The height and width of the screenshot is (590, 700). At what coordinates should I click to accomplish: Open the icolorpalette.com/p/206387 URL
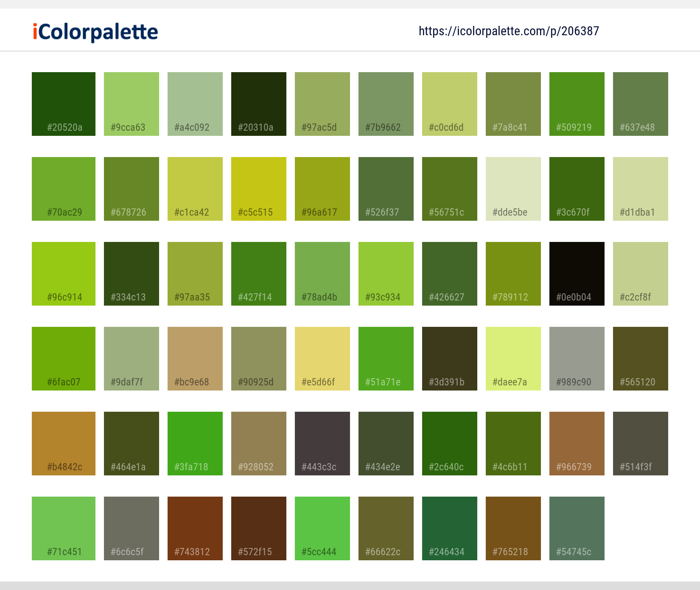coord(509,31)
